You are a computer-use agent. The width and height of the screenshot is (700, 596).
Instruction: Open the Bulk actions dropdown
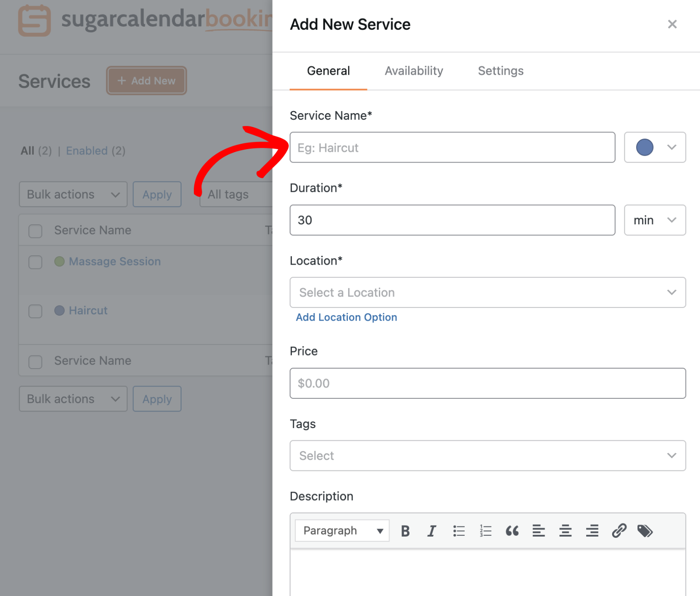pyautogui.click(x=73, y=194)
